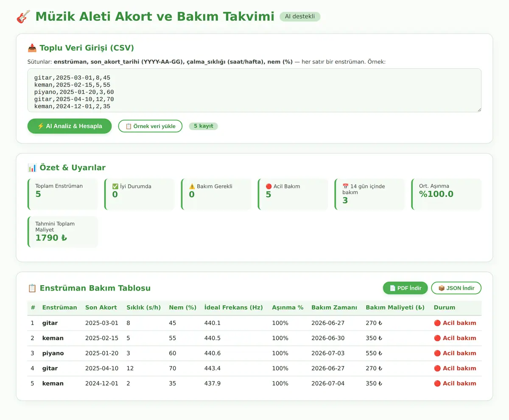
Task: Click inside the CSV data textarea
Action: (255, 90)
